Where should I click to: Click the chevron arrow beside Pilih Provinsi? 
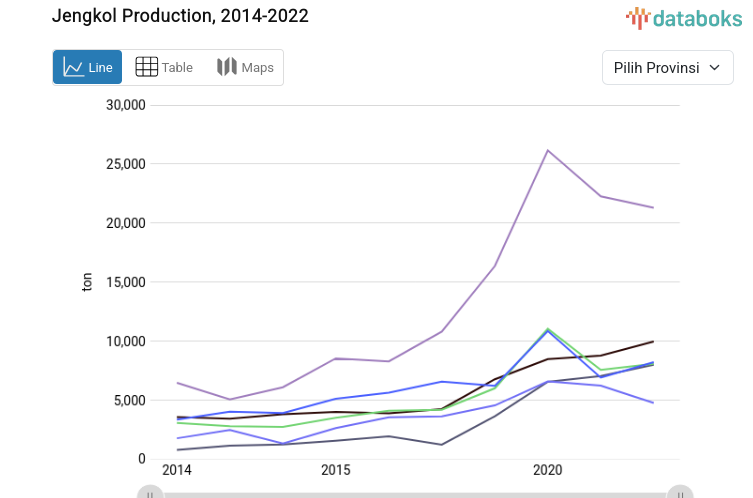click(714, 68)
